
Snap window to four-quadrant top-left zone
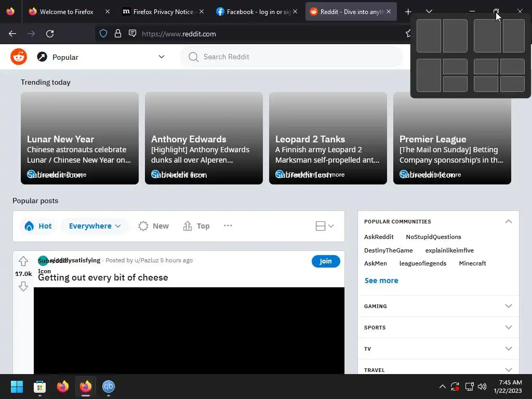pos(486,66)
